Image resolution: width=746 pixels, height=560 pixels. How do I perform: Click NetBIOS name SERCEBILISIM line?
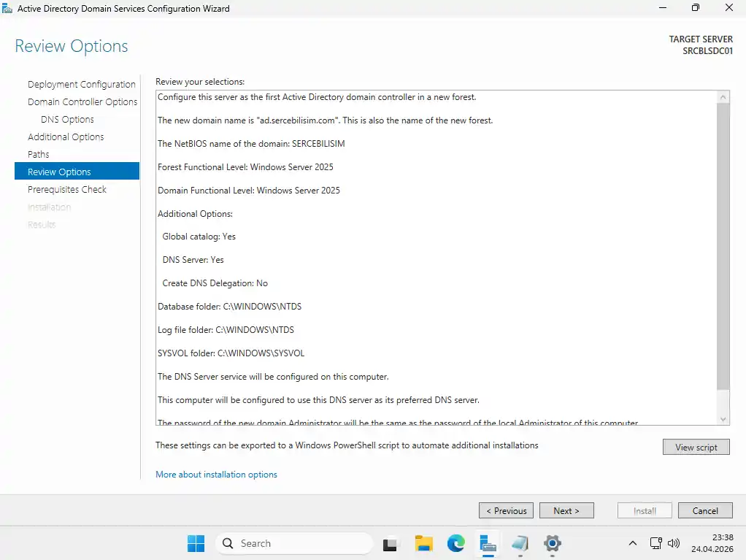251,144
